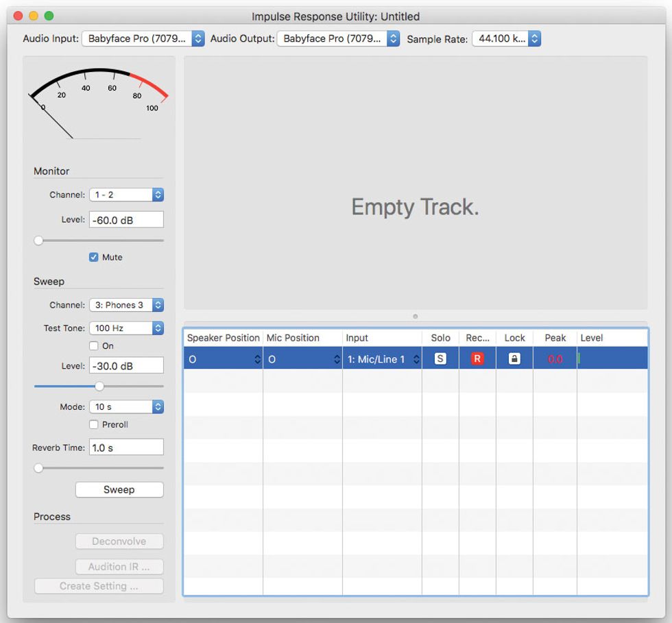The height and width of the screenshot is (623, 672).
Task: Expand the Sweep Channel Phones 3 dropdown
Action: (126, 305)
